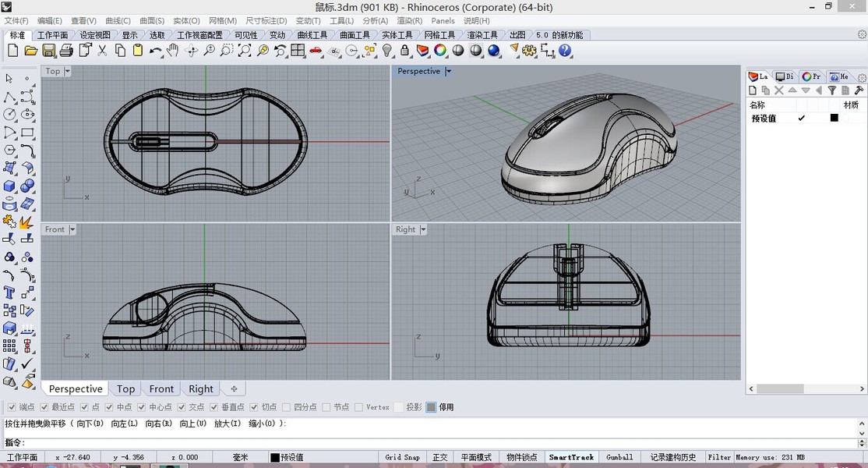
Task: Select the Circle tool in left sidebar
Action: pos(9,115)
